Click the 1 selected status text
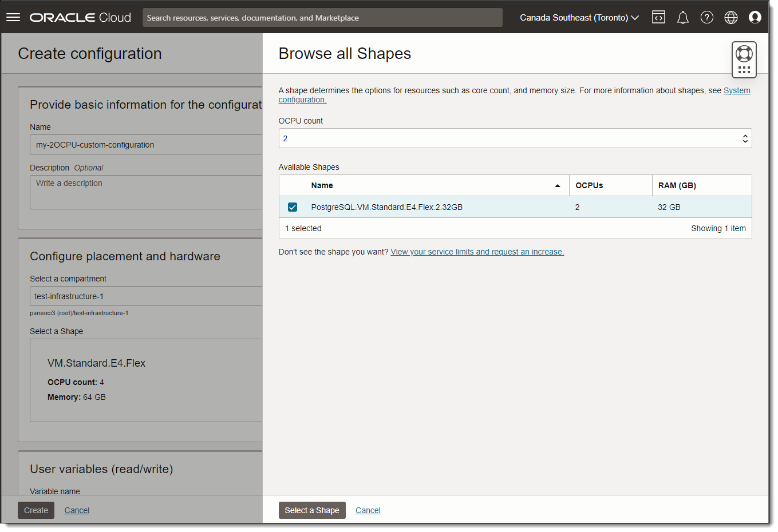Screen dimensions: 778x532 [x=303, y=228]
